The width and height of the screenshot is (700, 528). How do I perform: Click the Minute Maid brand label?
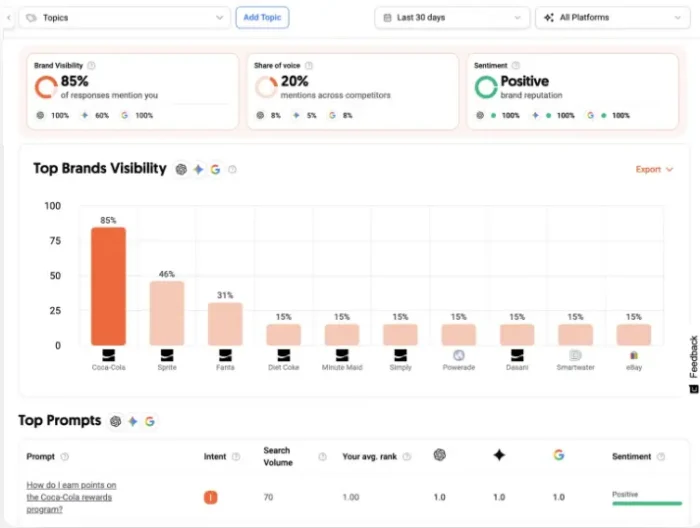pos(342,367)
